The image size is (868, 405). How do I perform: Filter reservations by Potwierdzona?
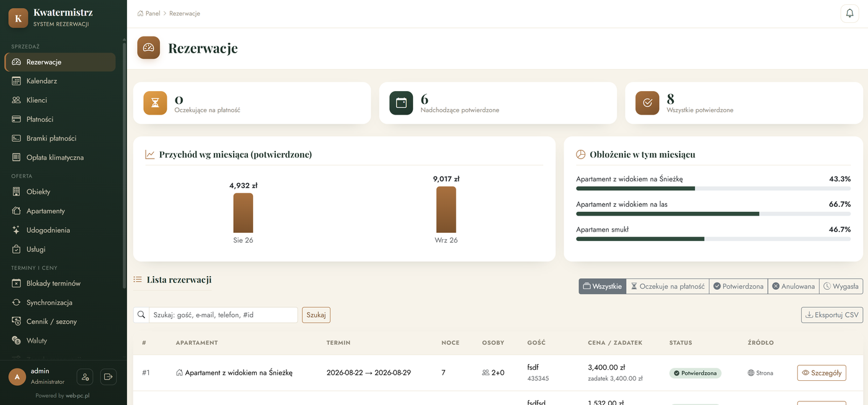click(x=738, y=286)
